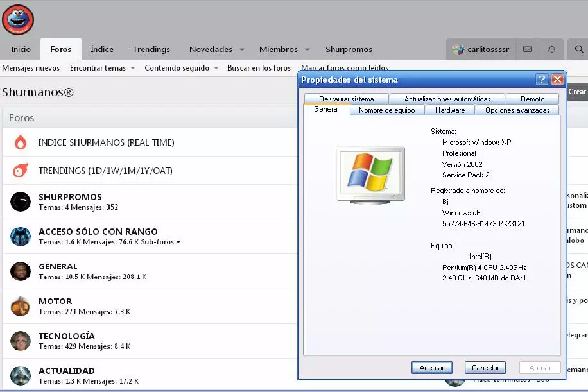
Task: Open the TRENDINGS (1D/1W/1M/1Y/OAT) forum
Action: (x=105, y=171)
